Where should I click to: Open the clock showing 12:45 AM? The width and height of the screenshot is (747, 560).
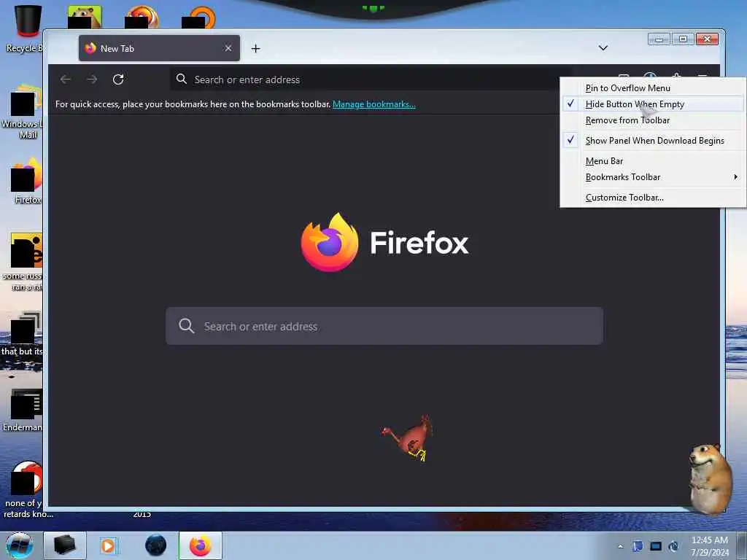pyautogui.click(x=710, y=546)
